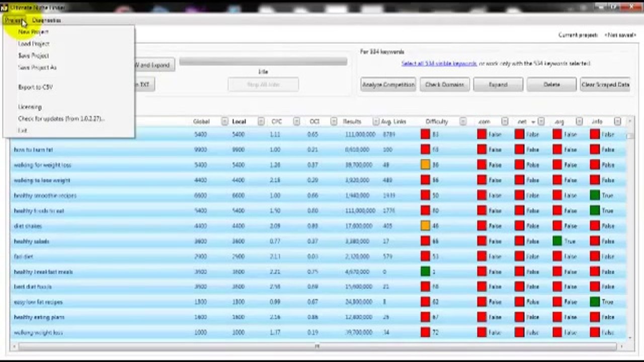This screenshot has height=362, width=644.
Task: Click red .net square for best diet foods
Action: pos(519,287)
